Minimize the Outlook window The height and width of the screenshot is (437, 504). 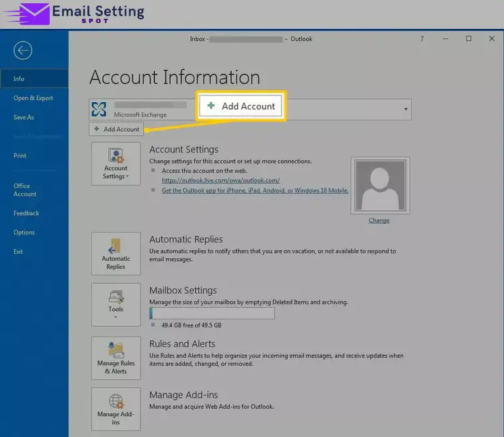point(446,38)
